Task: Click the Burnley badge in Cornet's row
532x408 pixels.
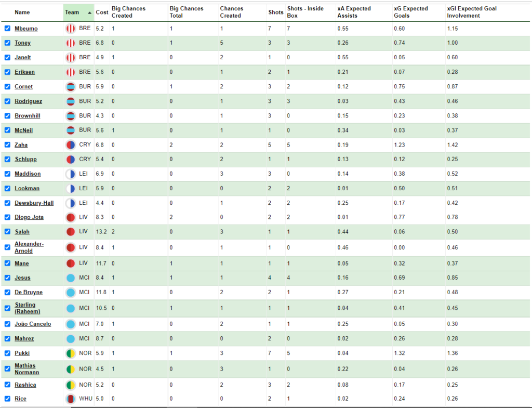Action: pyautogui.click(x=71, y=87)
